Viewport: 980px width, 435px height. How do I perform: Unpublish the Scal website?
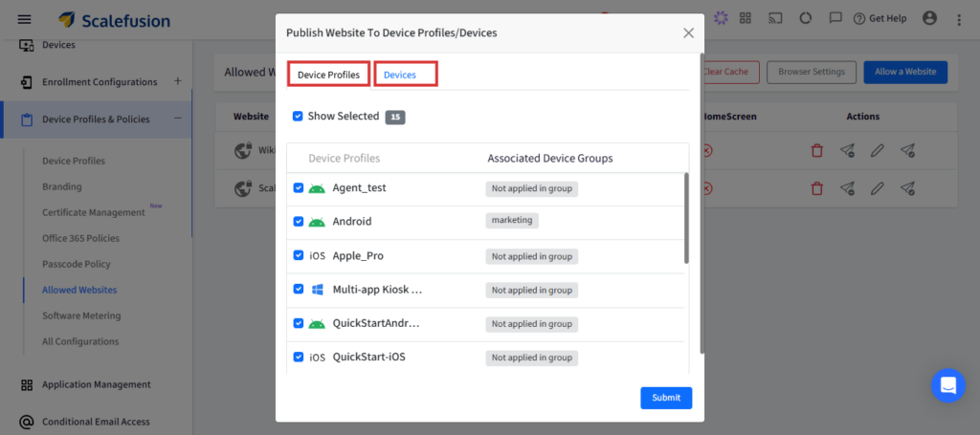click(x=847, y=187)
